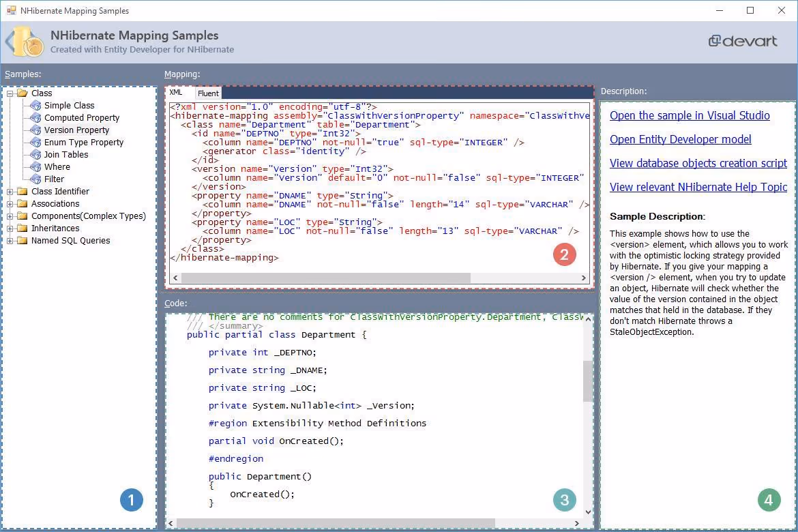
Task: Select Version Property sample
Action: pos(76,130)
